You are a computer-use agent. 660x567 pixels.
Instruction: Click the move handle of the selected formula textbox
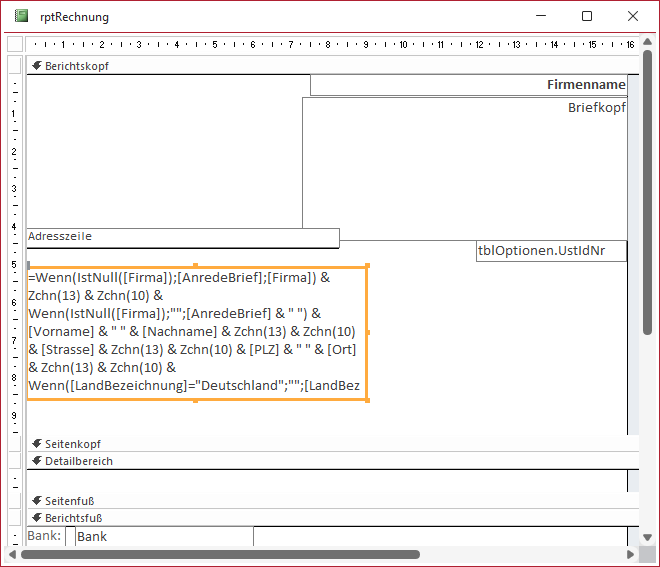tap(29, 266)
